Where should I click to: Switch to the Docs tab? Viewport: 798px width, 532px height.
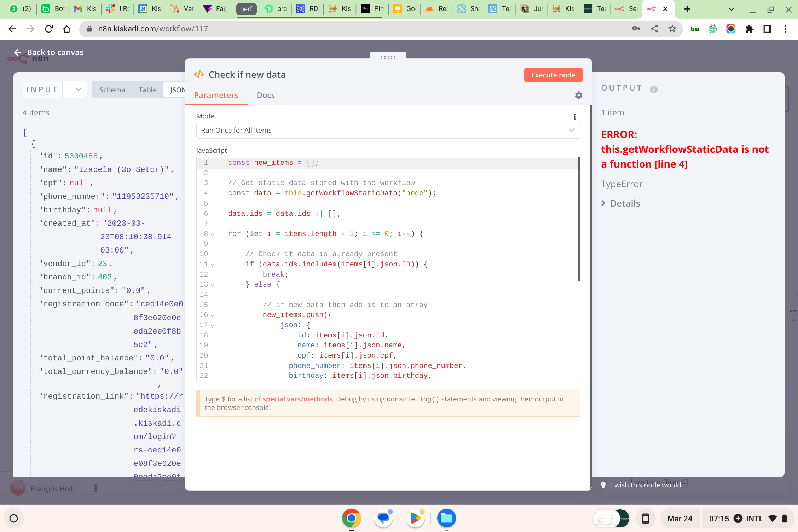(x=265, y=95)
